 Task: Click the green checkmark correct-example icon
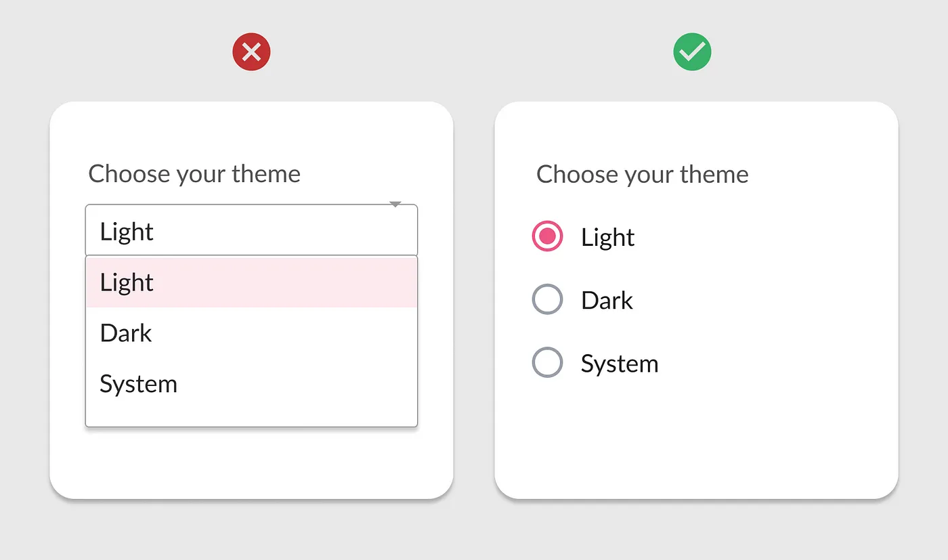coord(692,52)
